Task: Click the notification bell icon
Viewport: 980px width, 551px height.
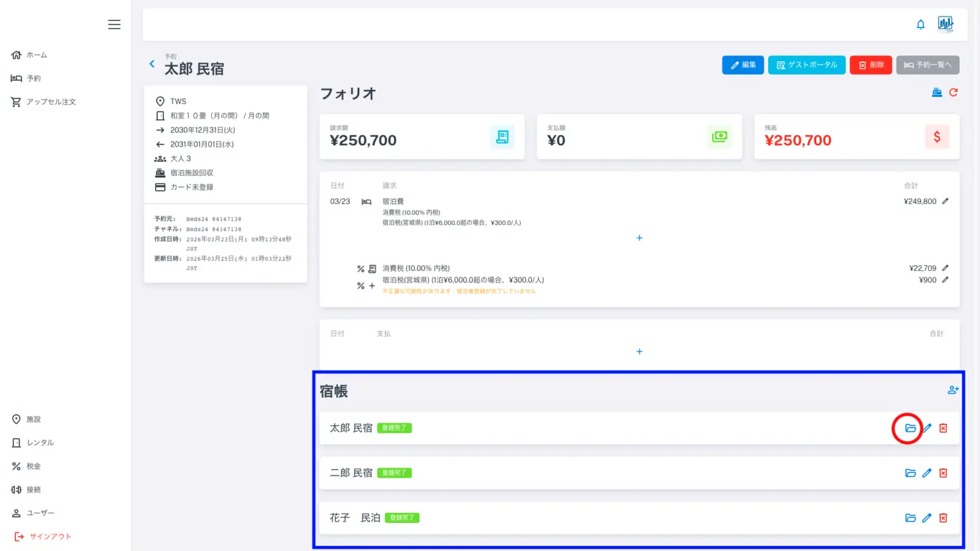Action: click(x=921, y=24)
